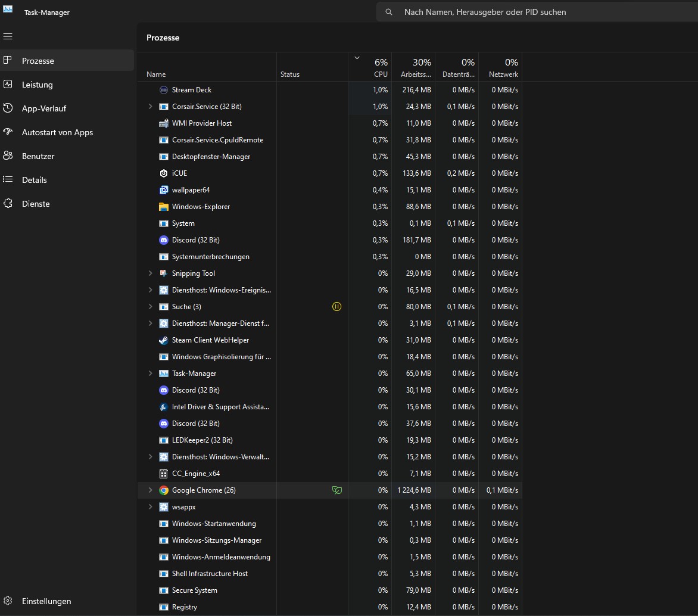Sort by Name column header
This screenshot has height=616, width=698.
coord(207,67)
